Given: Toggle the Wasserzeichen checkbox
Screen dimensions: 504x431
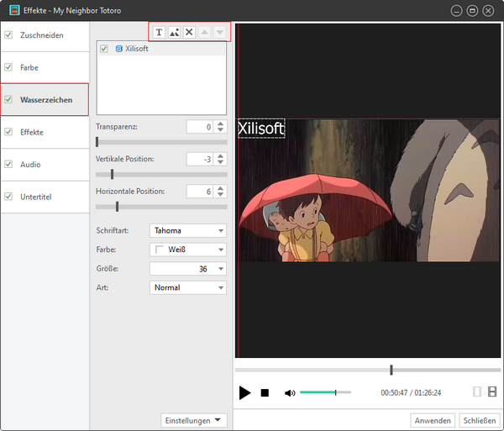Looking at the screenshot, I should coord(8,100).
